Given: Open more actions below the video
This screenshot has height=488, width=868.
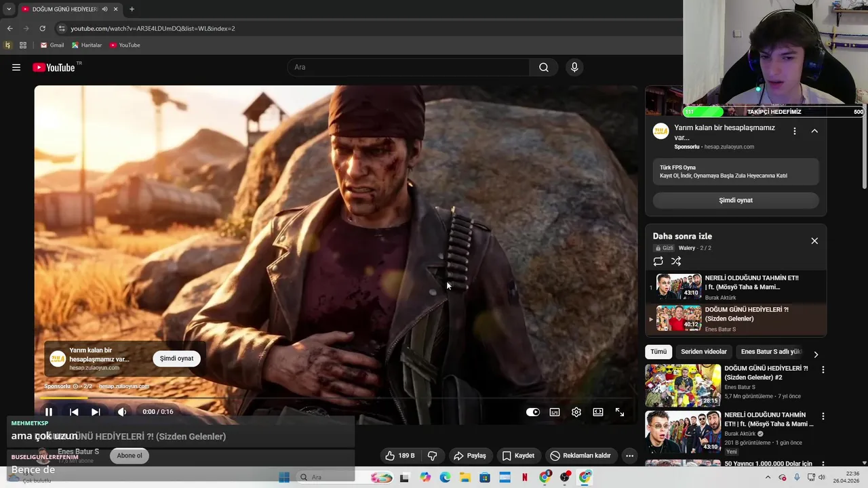Looking at the screenshot, I should (629, 455).
